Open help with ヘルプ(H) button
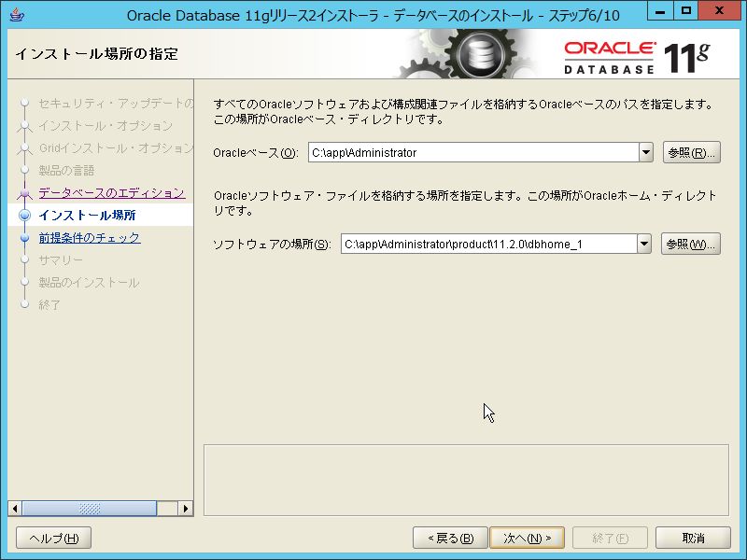Image resolution: width=747 pixels, height=560 pixels. coord(53,539)
